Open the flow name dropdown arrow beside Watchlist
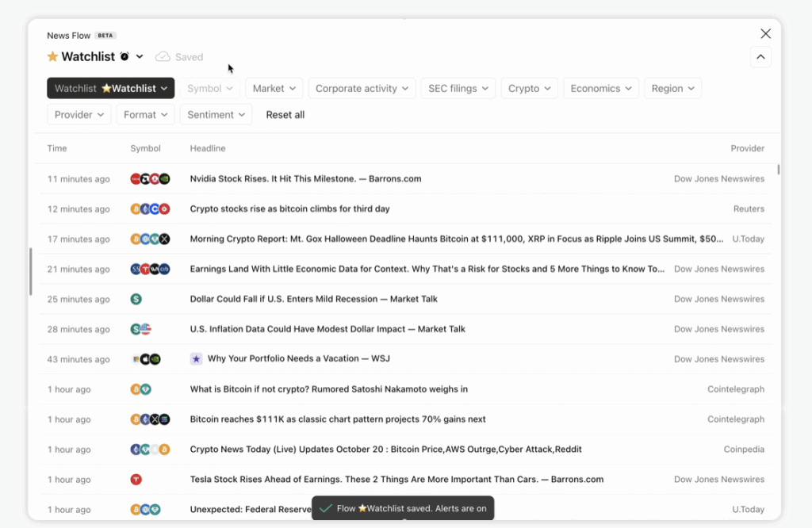The width and height of the screenshot is (812, 528). tap(140, 57)
